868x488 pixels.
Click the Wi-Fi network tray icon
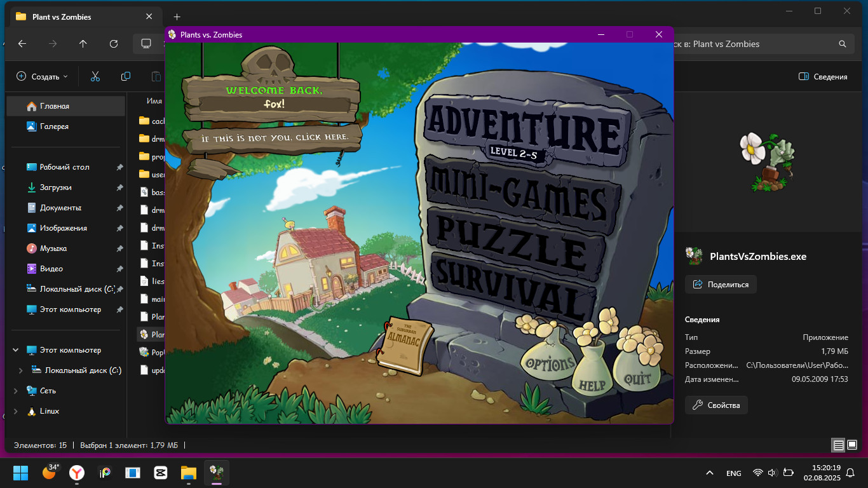click(757, 473)
